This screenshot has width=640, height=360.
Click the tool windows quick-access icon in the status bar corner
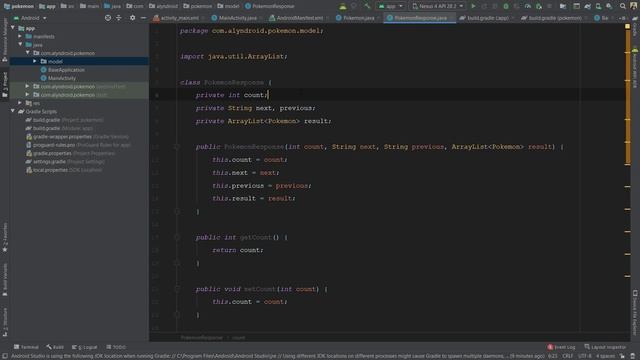tap(4, 356)
